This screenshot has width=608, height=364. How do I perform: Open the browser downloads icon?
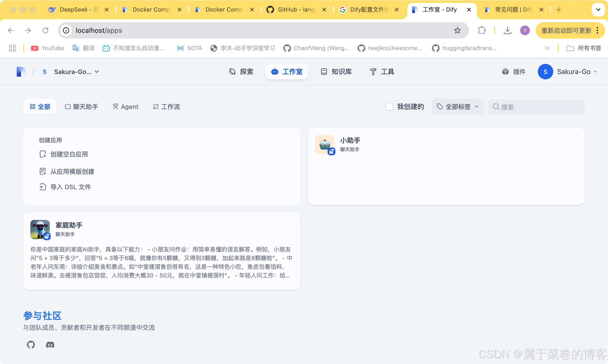point(507,30)
